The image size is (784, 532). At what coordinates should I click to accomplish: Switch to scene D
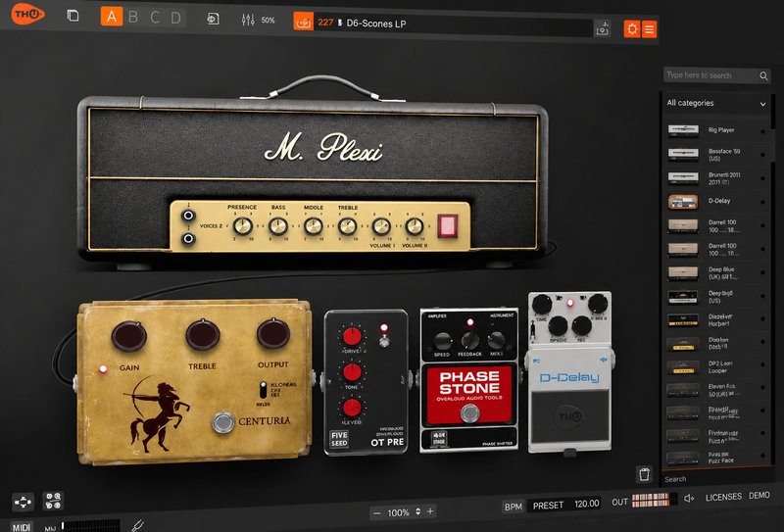pyautogui.click(x=176, y=19)
